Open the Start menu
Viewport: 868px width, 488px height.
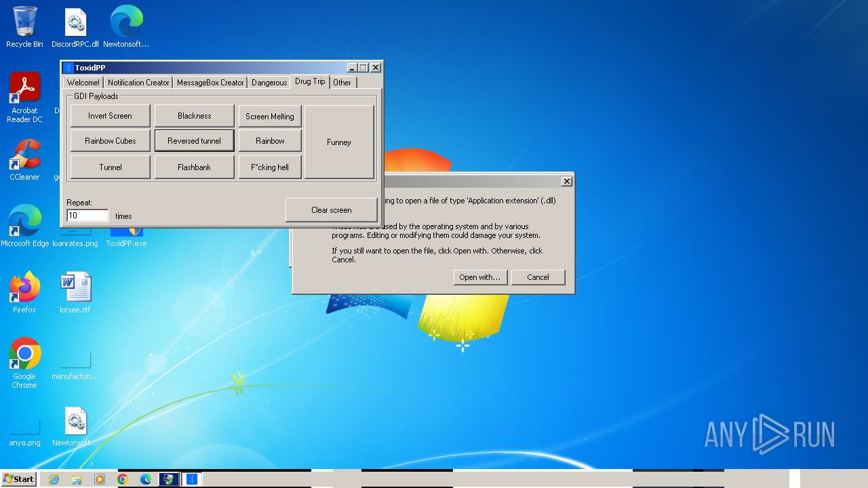[x=18, y=479]
